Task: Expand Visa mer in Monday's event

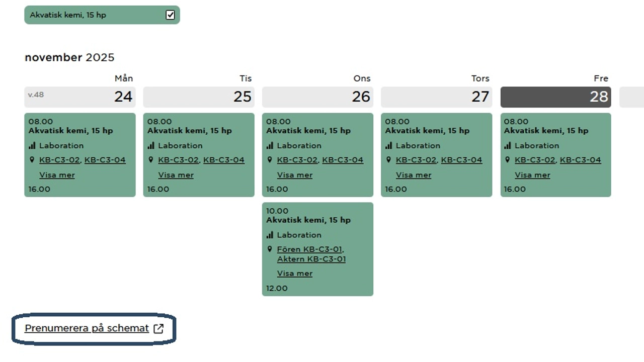Action: 57,175
